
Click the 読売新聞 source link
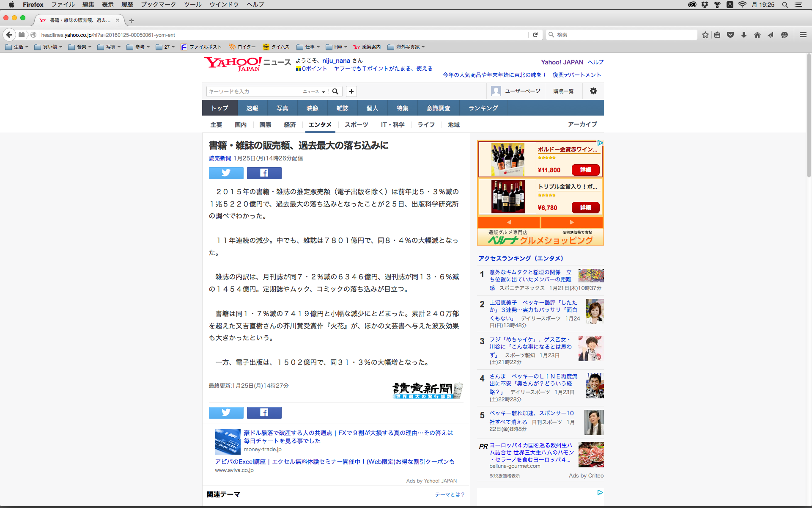coord(219,158)
